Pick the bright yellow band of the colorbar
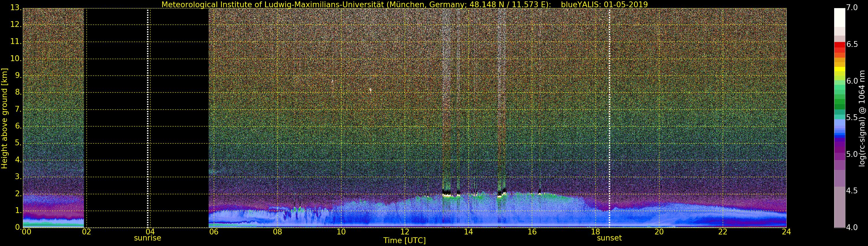The height and width of the screenshot is (246, 868). [840, 69]
